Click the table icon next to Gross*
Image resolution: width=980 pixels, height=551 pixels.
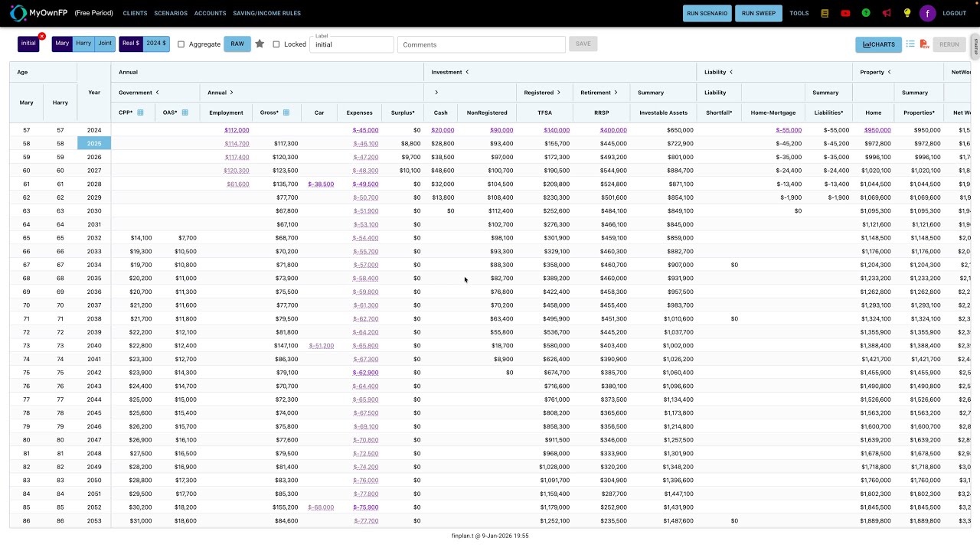(286, 112)
